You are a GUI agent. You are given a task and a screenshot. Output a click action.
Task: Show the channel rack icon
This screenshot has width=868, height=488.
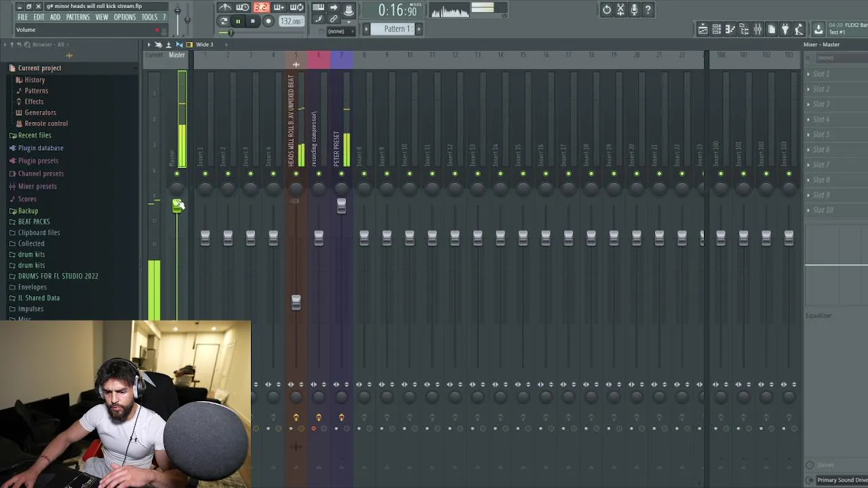pyautogui.click(x=717, y=29)
